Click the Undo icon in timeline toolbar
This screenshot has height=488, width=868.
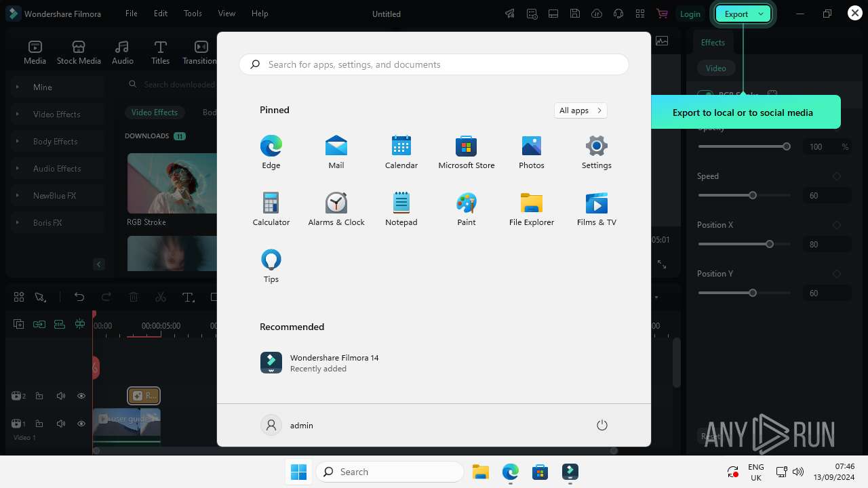point(79,297)
